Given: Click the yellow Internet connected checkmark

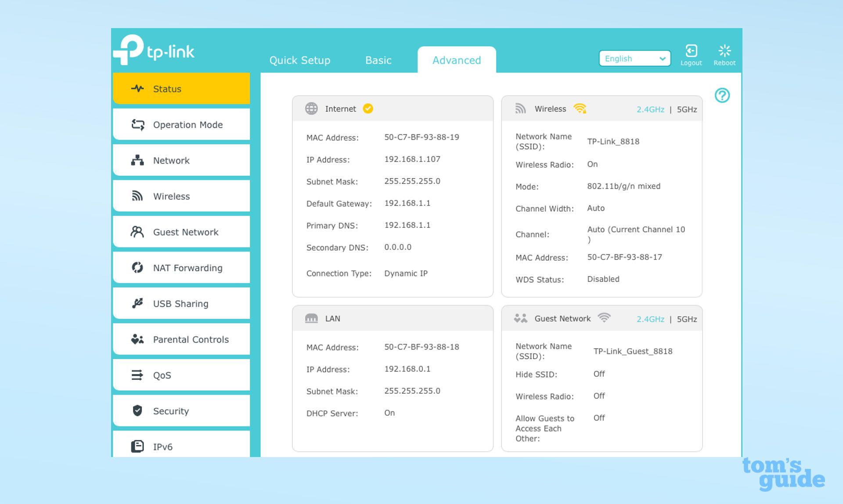Looking at the screenshot, I should tap(368, 108).
